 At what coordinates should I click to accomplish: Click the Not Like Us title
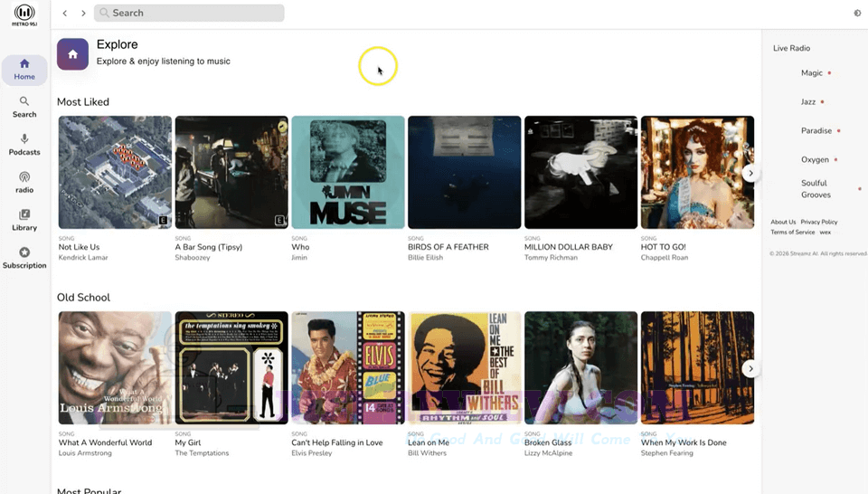click(x=80, y=247)
